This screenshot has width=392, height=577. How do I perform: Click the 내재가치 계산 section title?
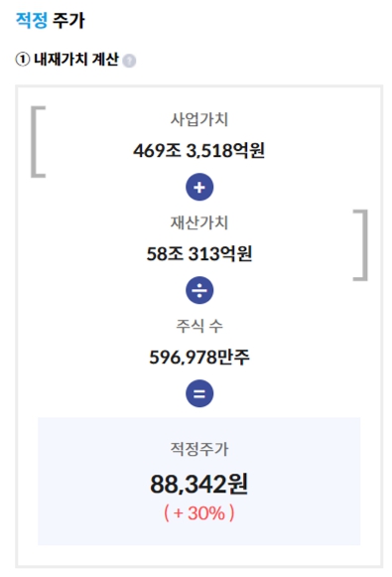[x=76, y=60]
